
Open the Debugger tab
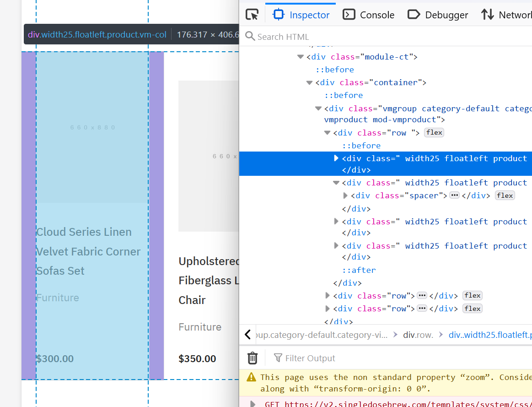point(438,15)
